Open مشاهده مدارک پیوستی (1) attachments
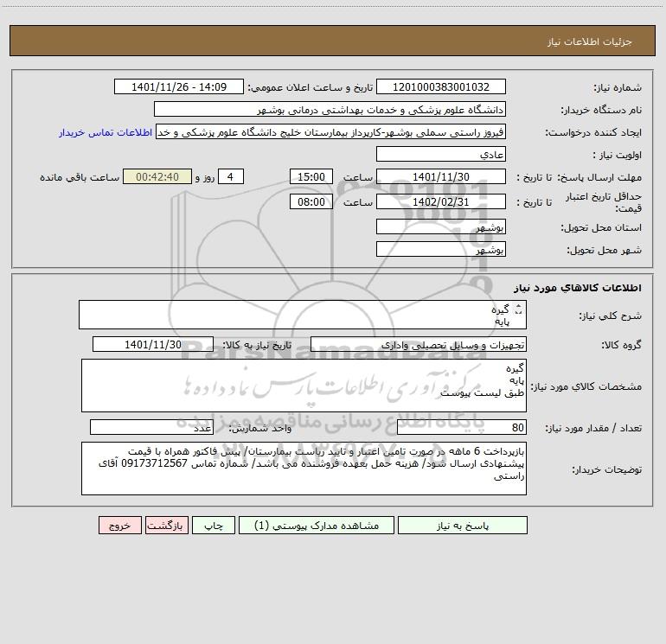 [x=317, y=526]
